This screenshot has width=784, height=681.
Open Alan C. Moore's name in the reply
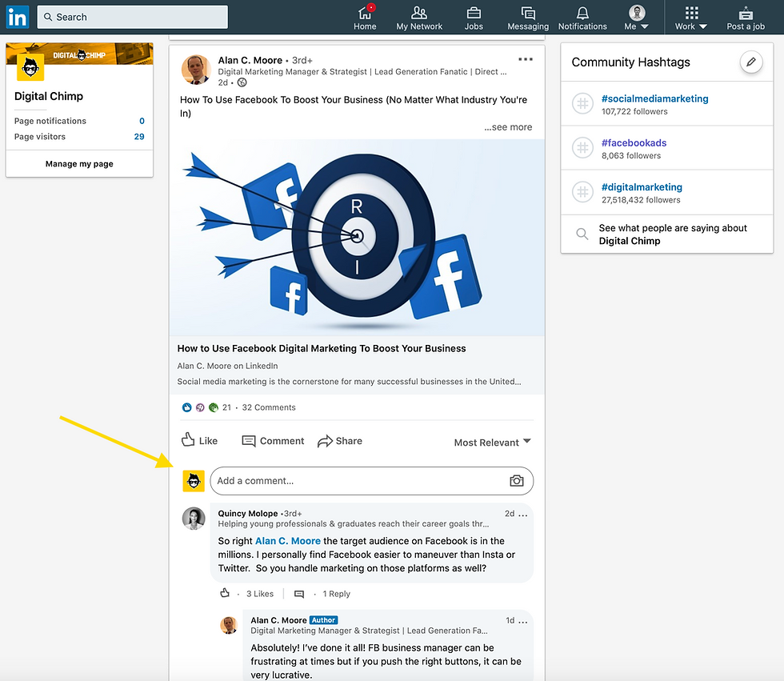point(278,620)
